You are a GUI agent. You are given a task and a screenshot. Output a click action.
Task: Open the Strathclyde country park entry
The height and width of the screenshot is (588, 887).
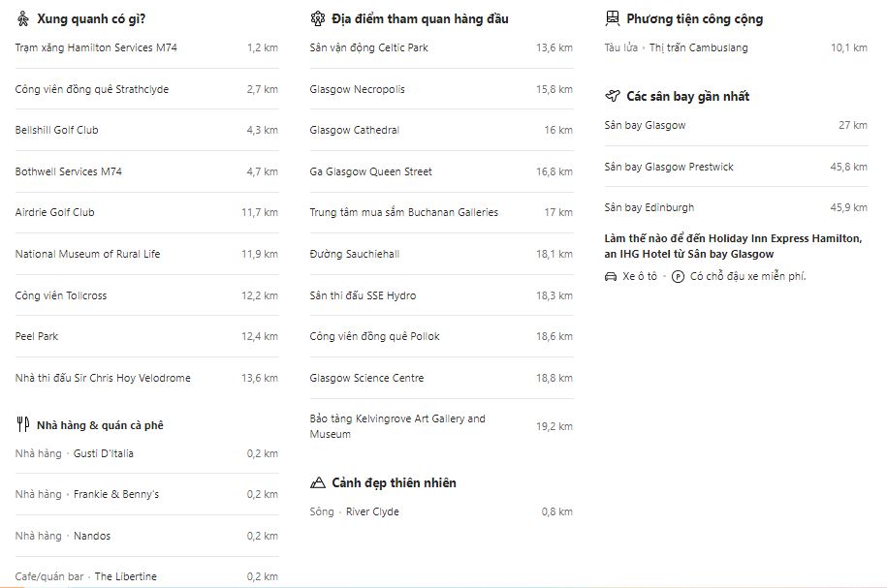pyautogui.click(x=91, y=89)
